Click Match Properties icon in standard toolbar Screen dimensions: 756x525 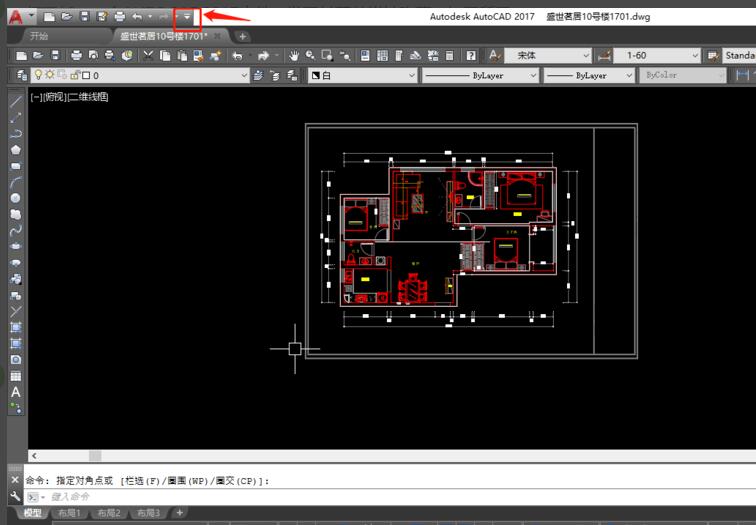(x=199, y=56)
